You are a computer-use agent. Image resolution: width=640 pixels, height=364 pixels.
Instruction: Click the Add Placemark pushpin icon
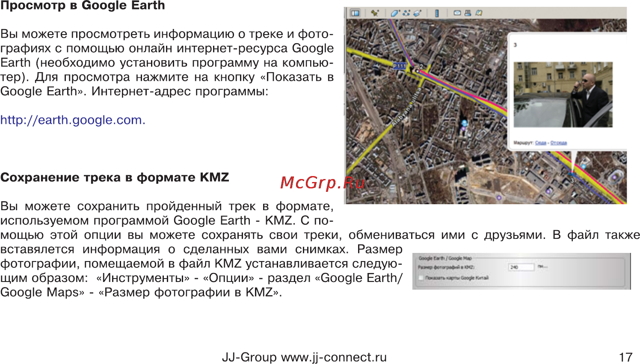[375, 13]
